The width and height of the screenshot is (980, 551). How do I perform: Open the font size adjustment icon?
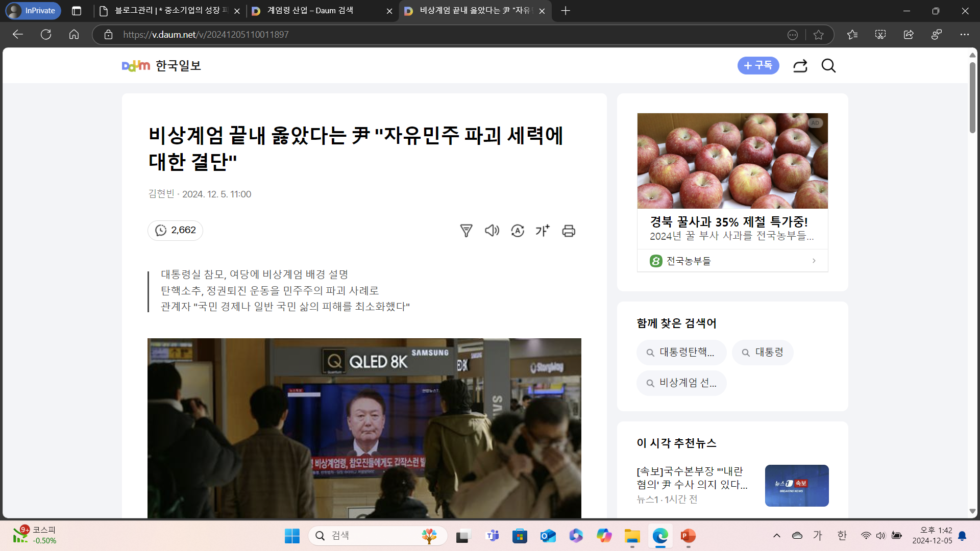pos(543,231)
